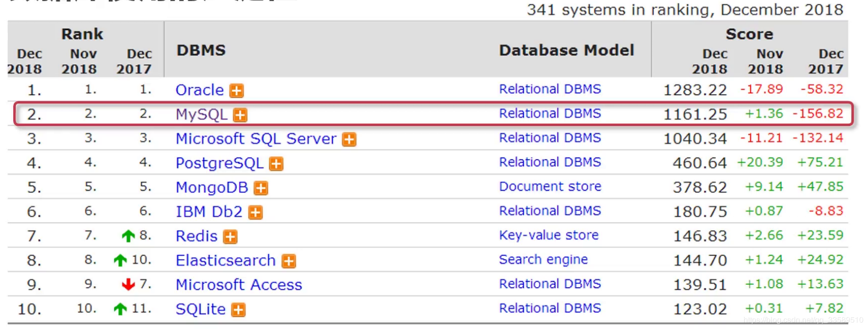The height and width of the screenshot is (329, 868).
Task: Select the score 139.51
Action: 700,285
